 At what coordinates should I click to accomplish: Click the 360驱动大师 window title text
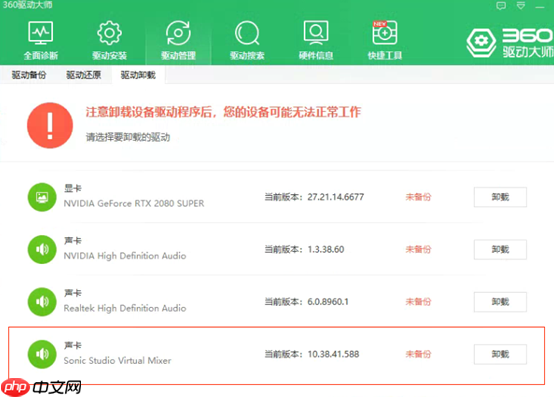28,5
